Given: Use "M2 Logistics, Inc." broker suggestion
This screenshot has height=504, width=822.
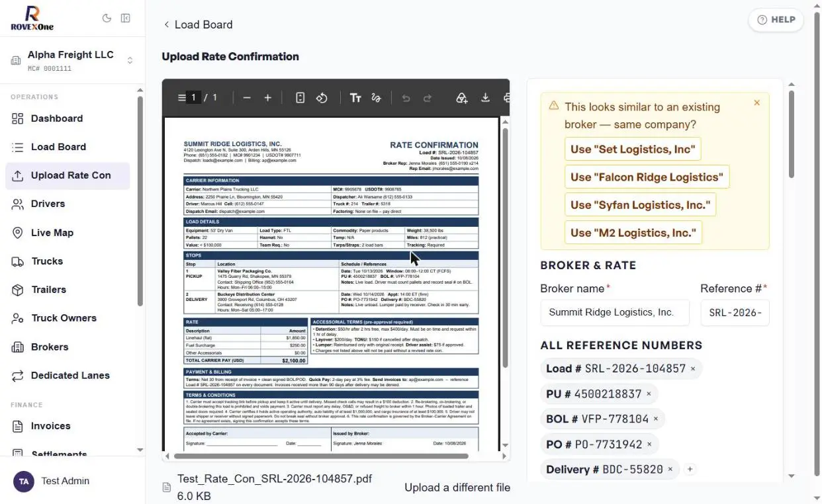Looking at the screenshot, I should click(633, 232).
